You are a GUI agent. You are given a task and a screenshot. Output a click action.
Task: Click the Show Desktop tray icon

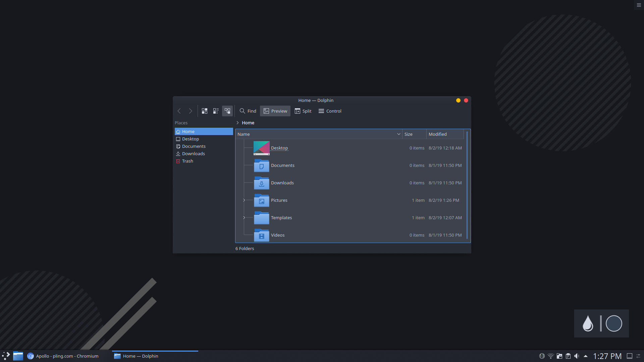[x=630, y=356]
